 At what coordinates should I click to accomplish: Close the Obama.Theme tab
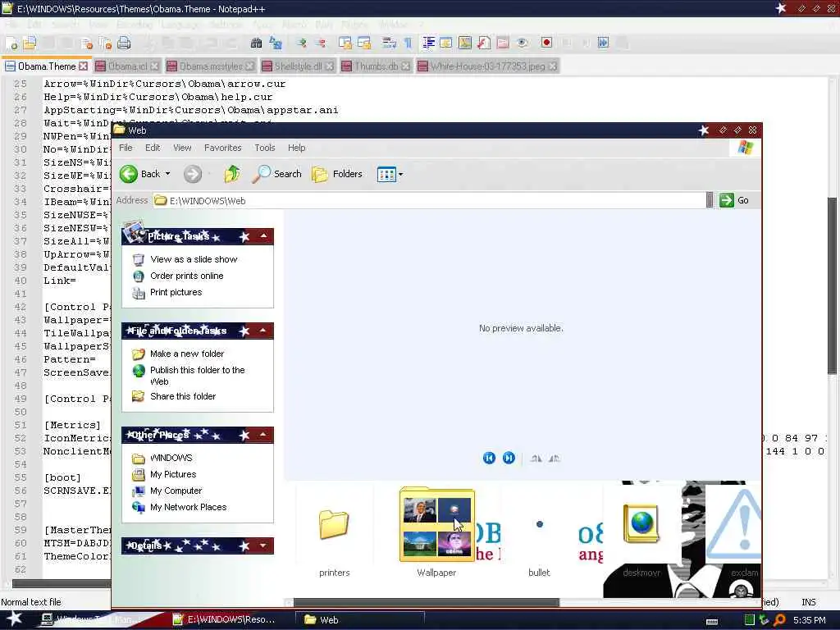pyautogui.click(x=83, y=66)
